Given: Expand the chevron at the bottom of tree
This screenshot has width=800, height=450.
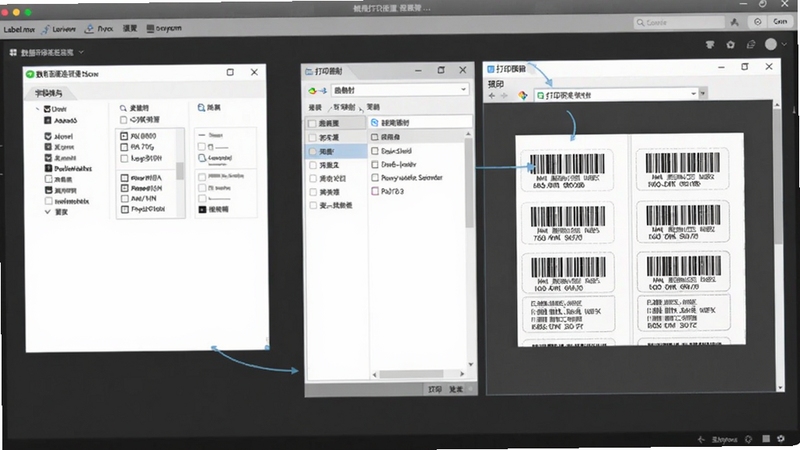Looking at the screenshot, I should click(x=47, y=212).
